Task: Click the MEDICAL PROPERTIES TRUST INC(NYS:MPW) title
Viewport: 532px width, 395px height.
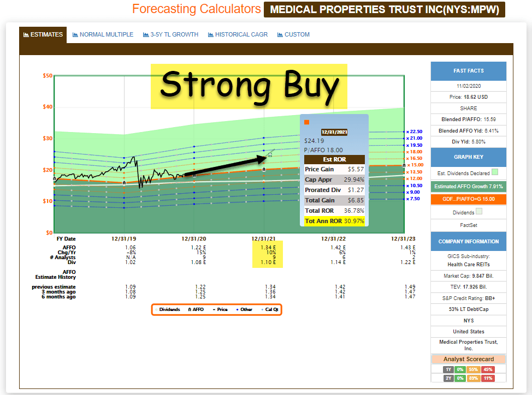Action: click(385, 9)
